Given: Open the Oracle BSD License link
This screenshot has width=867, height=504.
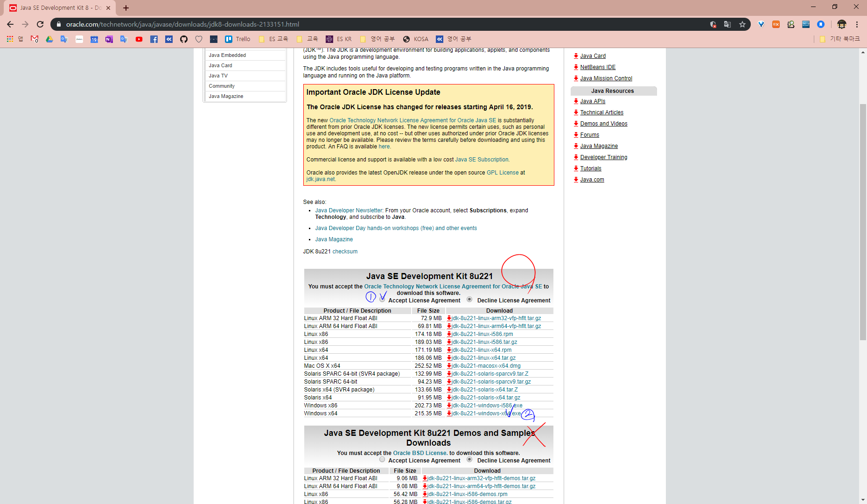Looking at the screenshot, I should point(420,453).
